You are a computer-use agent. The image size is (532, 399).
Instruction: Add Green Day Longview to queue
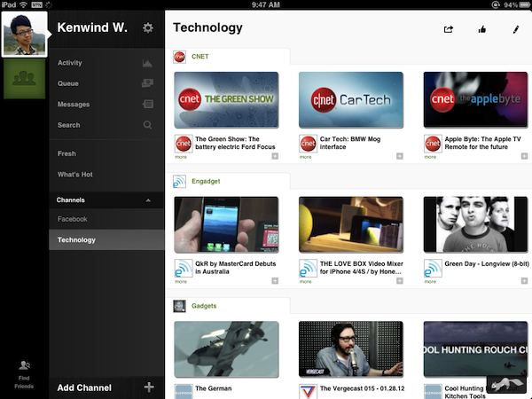524,280
